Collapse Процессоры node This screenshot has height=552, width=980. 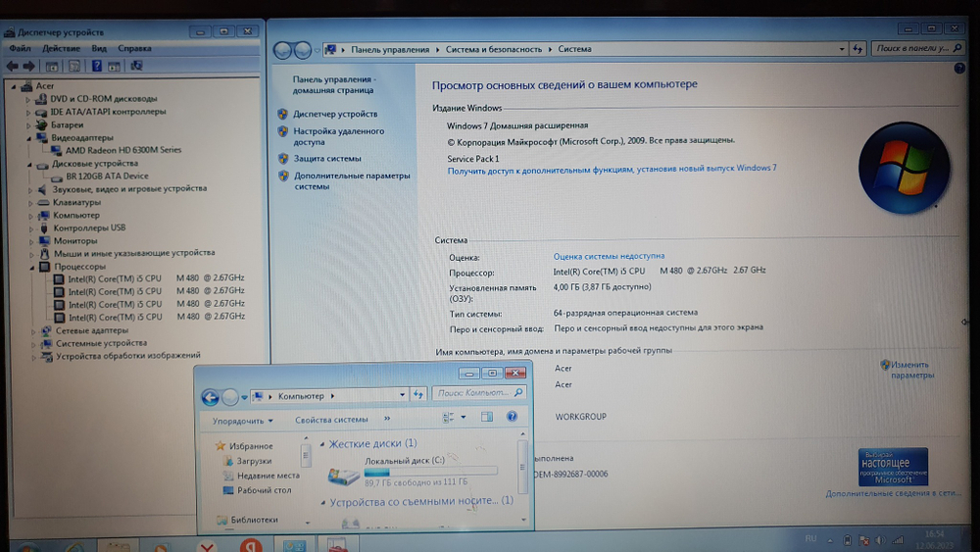coord(32,268)
